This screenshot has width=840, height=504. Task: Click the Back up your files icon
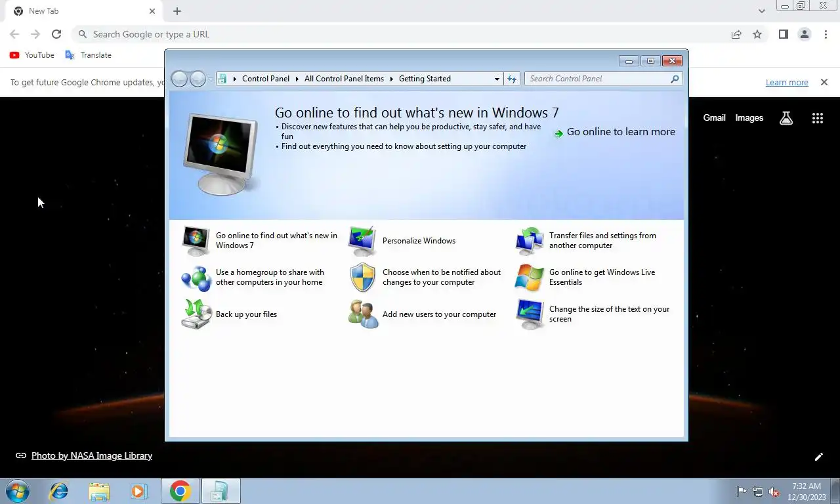tap(196, 314)
